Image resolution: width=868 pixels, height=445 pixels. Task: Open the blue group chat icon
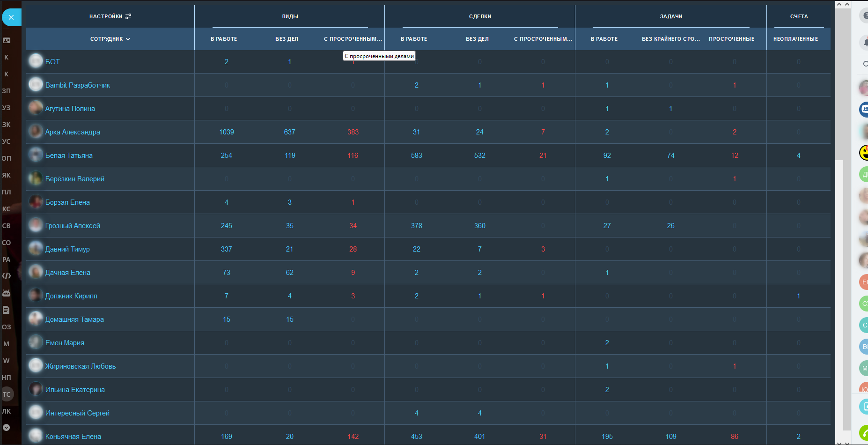point(864,109)
